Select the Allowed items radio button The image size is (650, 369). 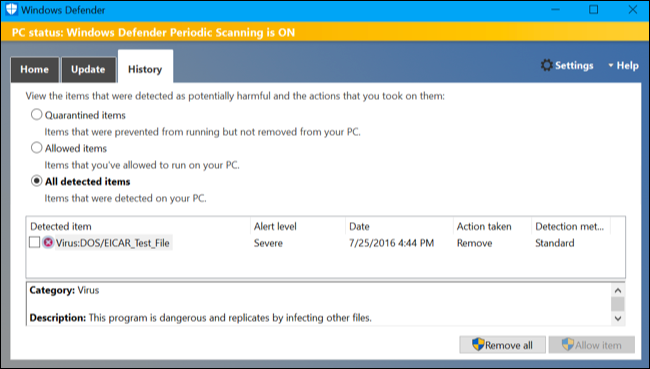point(36,148)
